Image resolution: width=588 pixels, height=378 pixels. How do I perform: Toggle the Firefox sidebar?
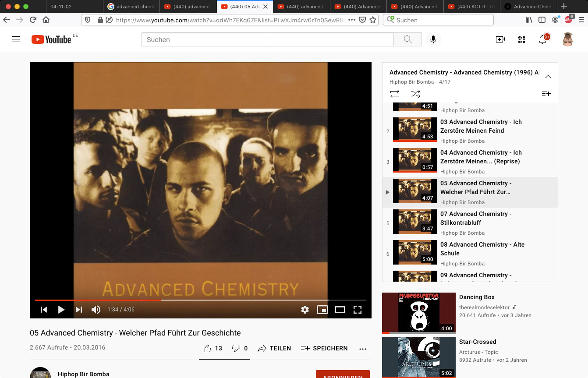point(542,20)
